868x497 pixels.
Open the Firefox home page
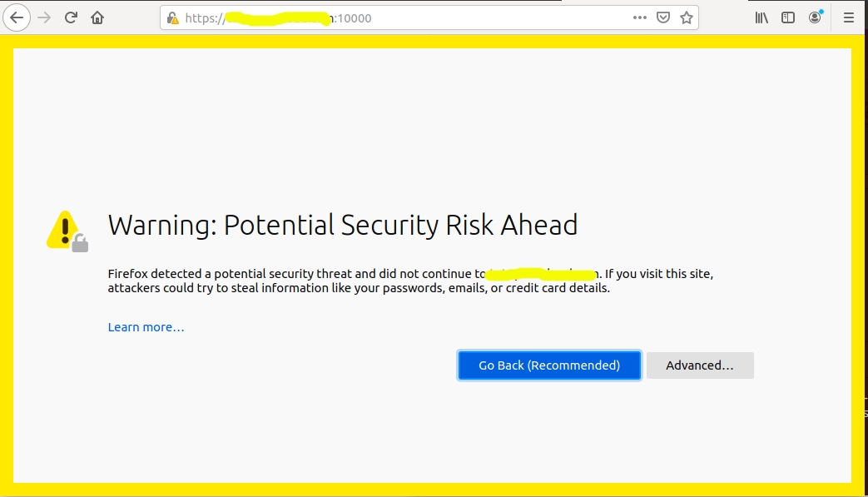[x=97, y=17]
